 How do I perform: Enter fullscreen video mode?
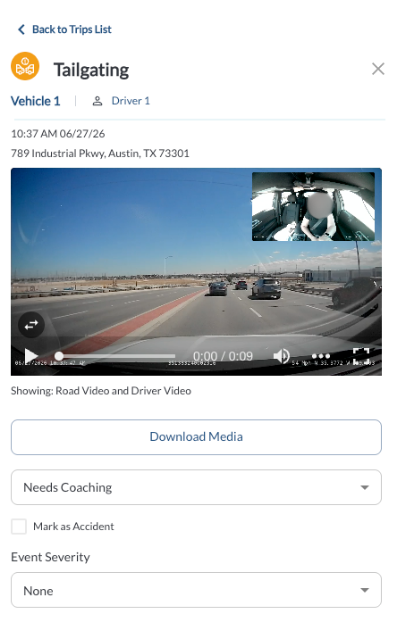361,356
